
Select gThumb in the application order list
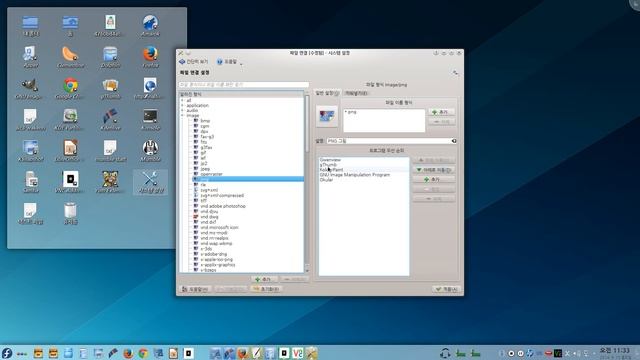[329, 164]
